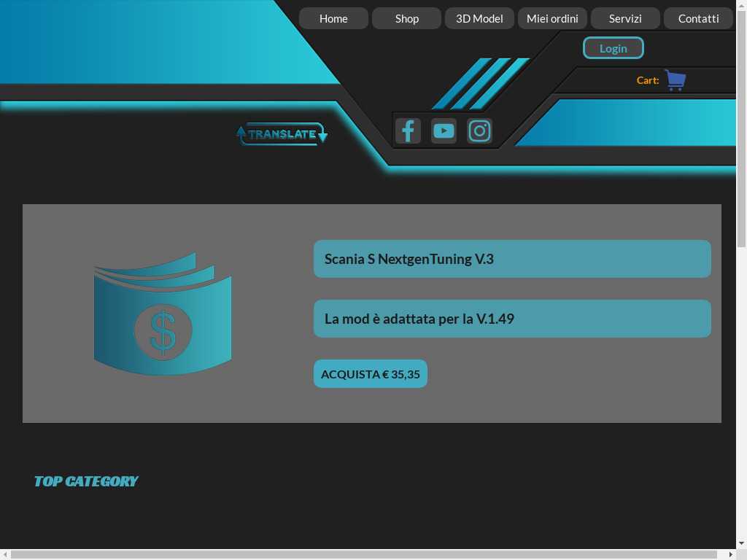Open the Servizi menu item
The image size is (747, 560).
coord(625,18)
